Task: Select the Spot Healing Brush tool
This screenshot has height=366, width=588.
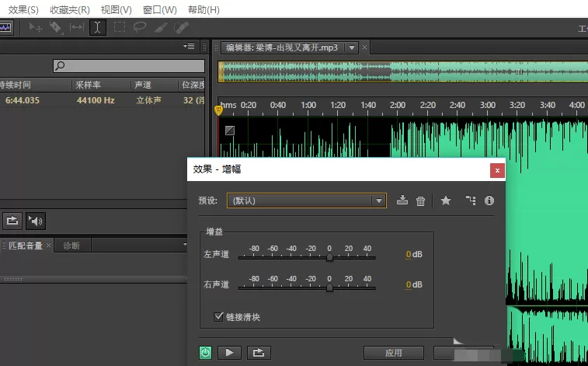Action: (181, 27)
